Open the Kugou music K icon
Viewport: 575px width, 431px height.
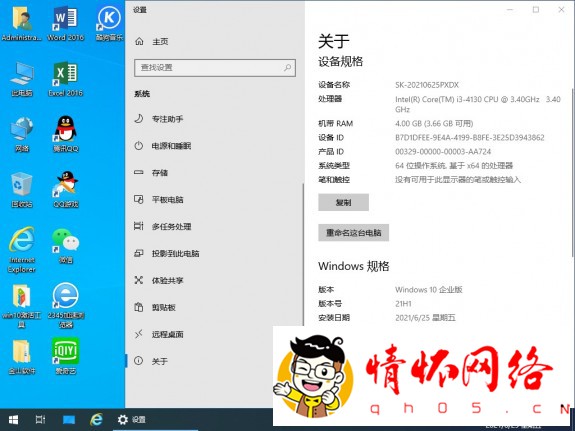coord(109,24)
